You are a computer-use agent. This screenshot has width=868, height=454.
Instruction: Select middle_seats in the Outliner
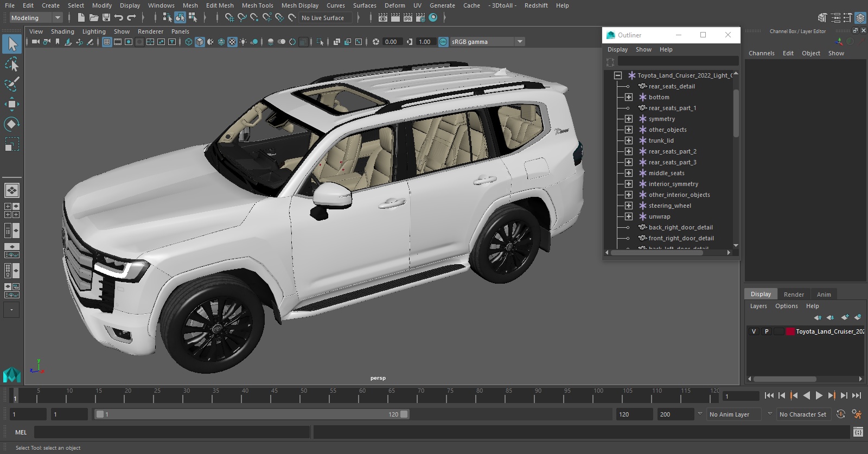(666, 173)
